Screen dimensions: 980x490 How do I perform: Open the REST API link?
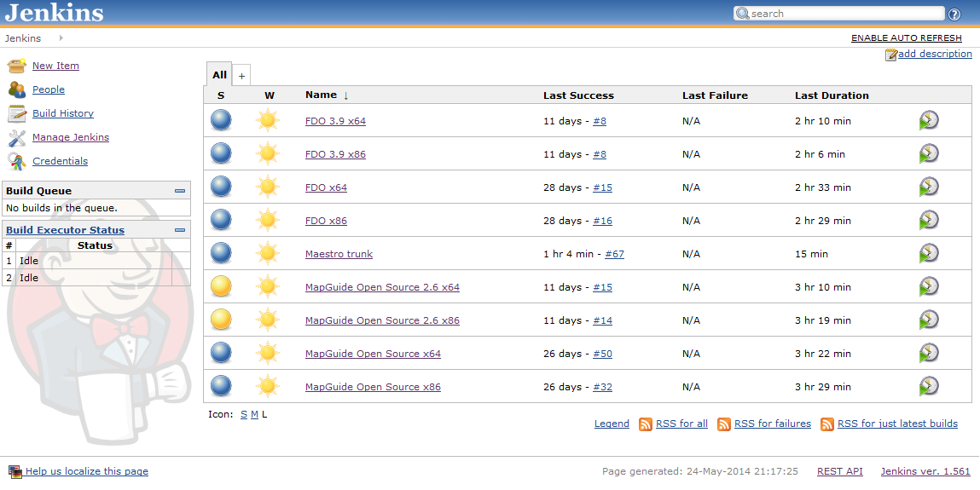840,471
